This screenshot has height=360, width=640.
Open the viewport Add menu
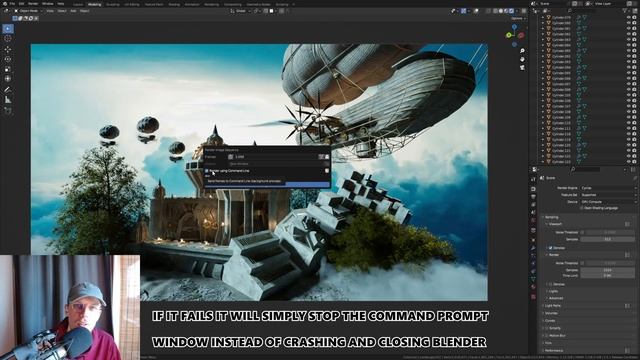click(x=73, y=11)
